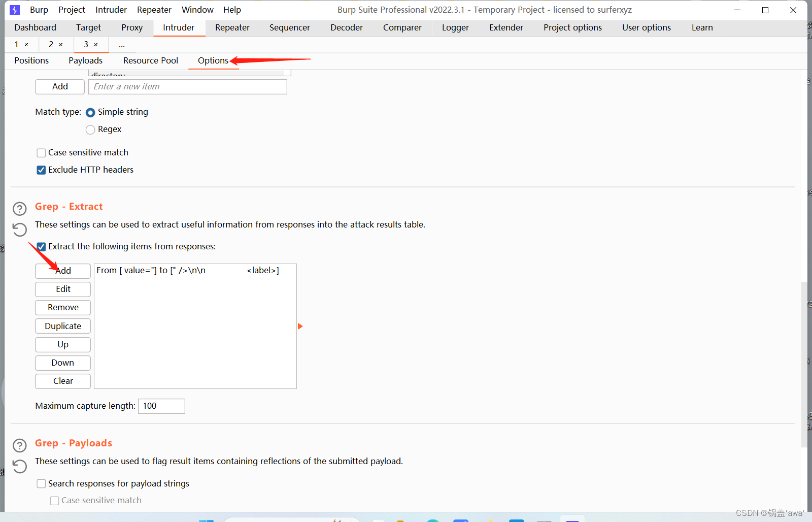
Task: Switch to the Repeater tool tab
Action: click(x=232, y=27)
